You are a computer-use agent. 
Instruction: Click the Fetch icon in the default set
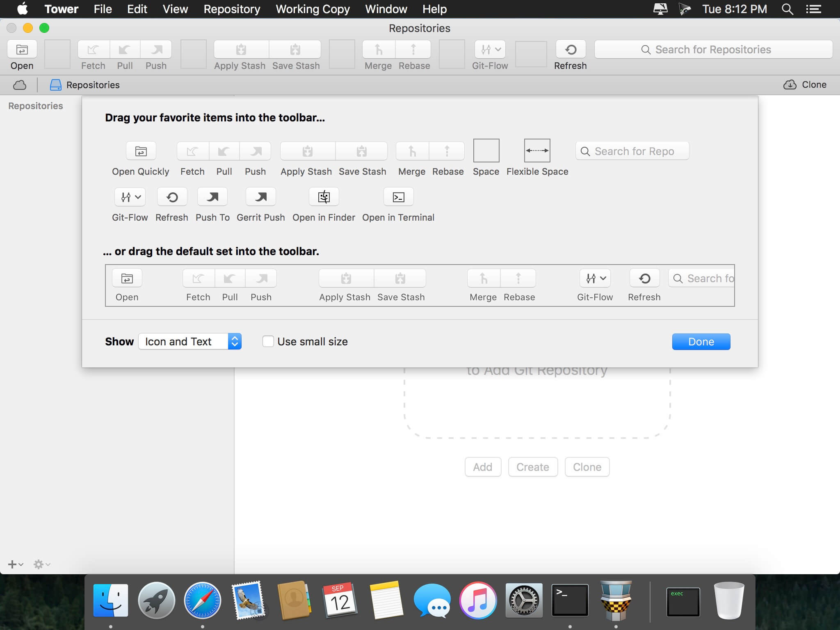pos(199,278)
